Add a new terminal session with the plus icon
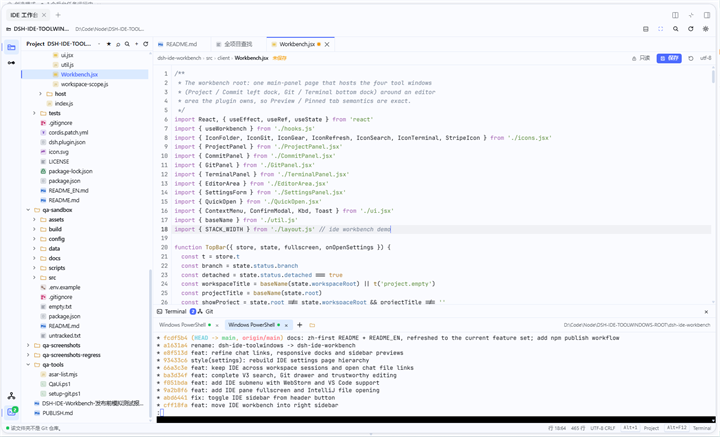This screenshot has width=720, height=437. pos(299,325)
